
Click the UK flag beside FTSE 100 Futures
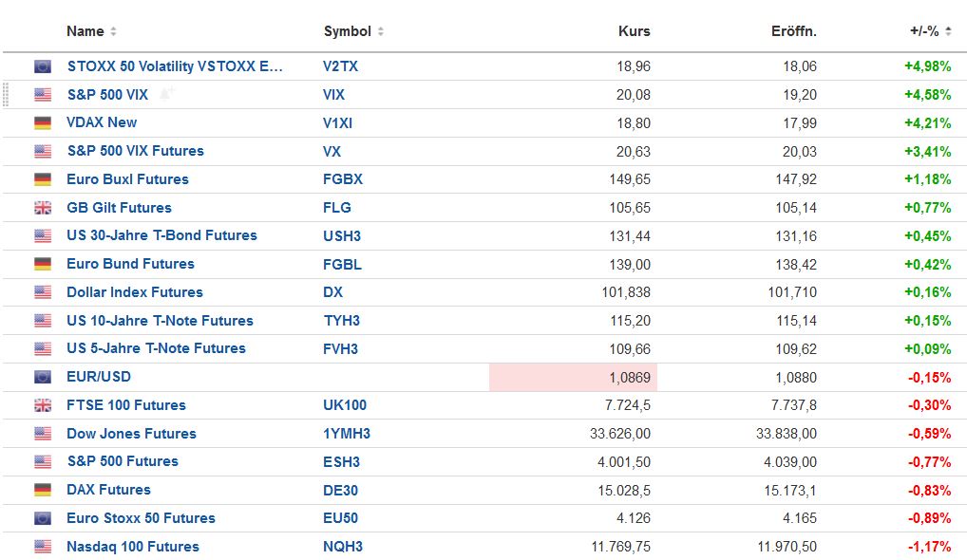tap(43, 405)
